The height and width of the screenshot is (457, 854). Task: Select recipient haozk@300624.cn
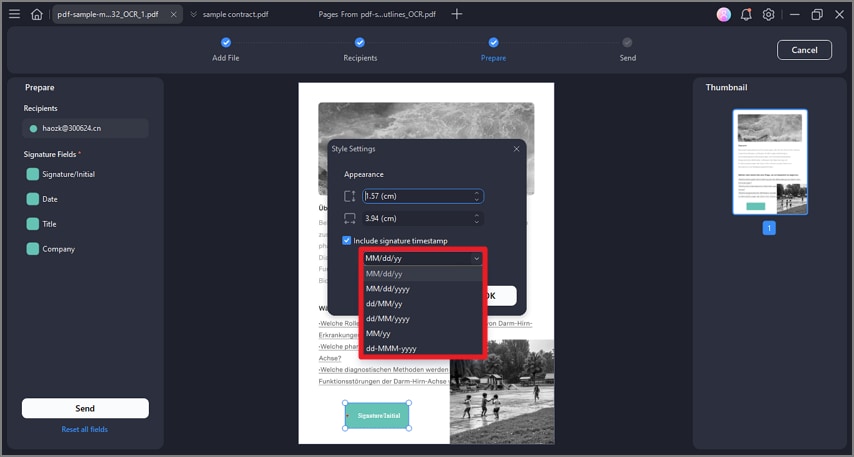click(x=86, y=129)
